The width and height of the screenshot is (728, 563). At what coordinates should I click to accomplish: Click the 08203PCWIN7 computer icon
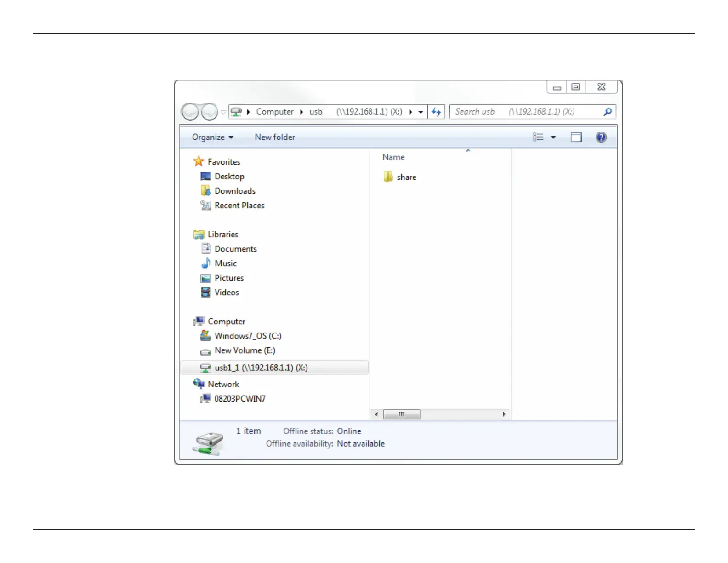(205, 398)
